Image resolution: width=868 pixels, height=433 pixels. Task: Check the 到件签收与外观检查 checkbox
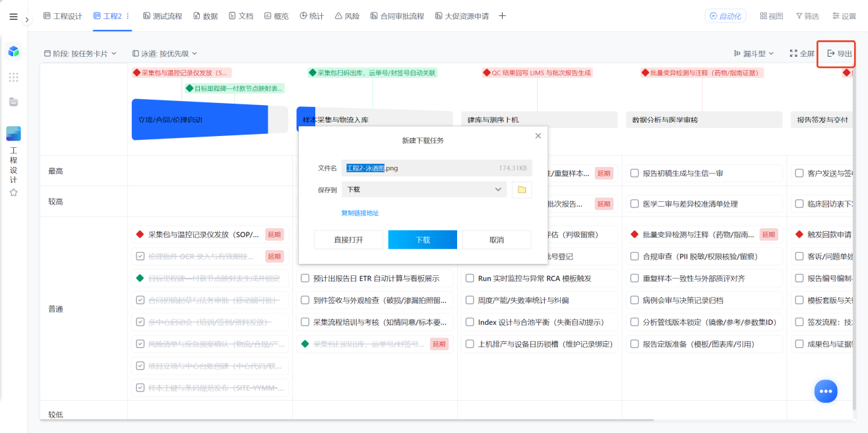click(305, 300)
